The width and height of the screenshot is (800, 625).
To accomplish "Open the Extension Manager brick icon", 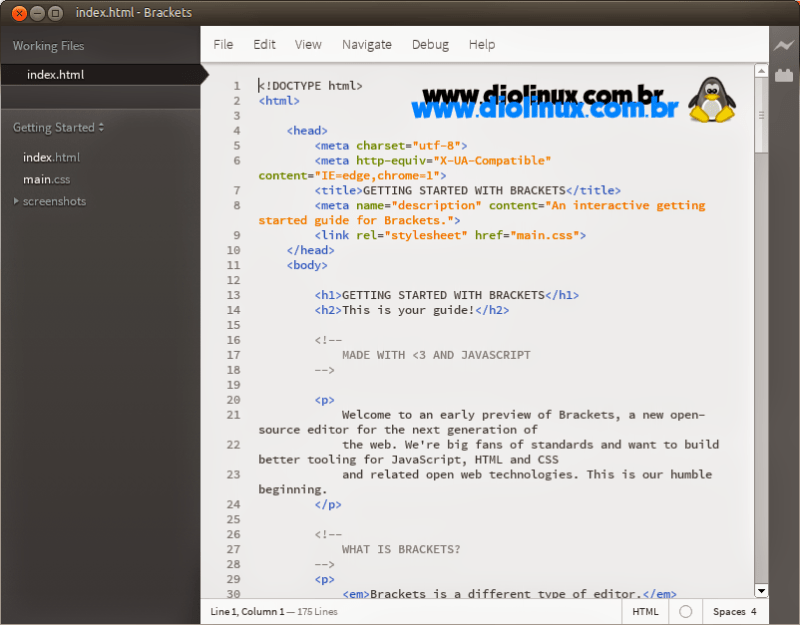I will pyautogui.click(x=783, y=75).
